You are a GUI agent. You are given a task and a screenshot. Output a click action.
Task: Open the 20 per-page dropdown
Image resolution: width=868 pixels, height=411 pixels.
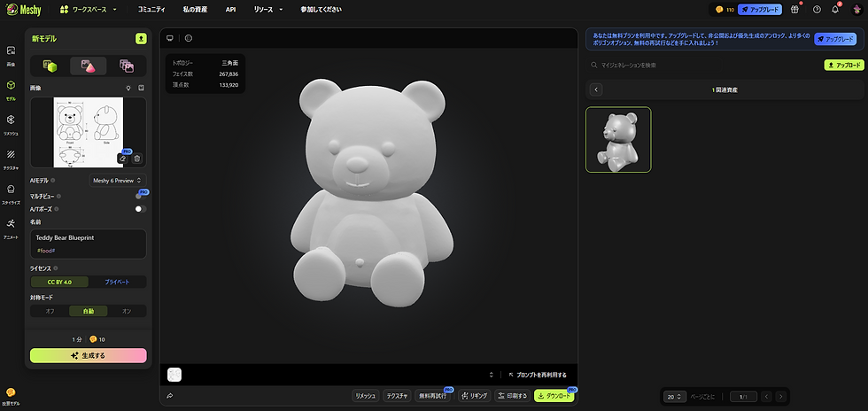(674, 397)
